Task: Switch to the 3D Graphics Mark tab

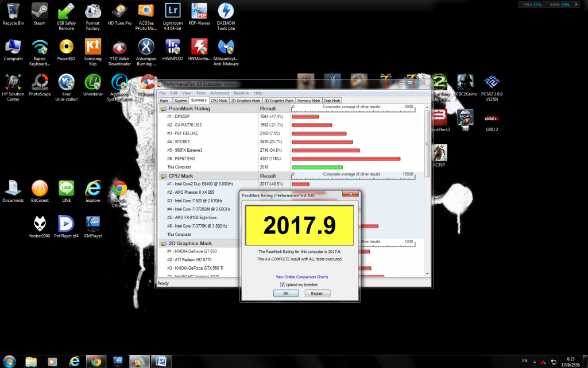Action: click(x=278, y=101)
